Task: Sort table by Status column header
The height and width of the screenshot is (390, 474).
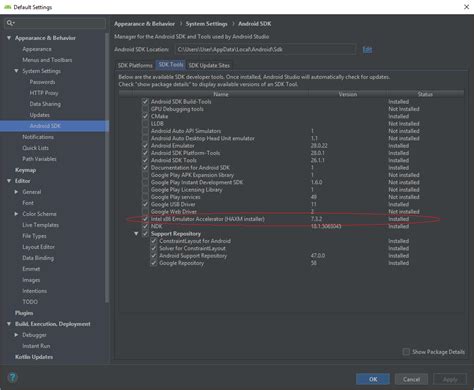Action: [x=425, y=94]
